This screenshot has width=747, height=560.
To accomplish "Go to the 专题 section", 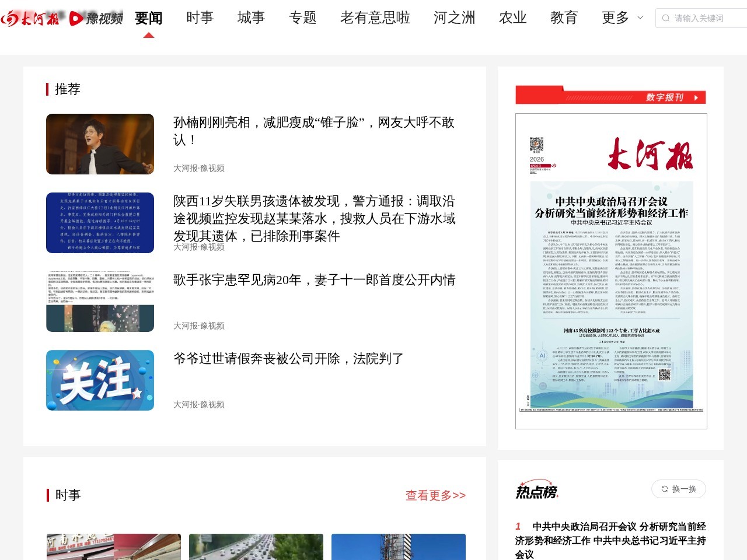I will click(x=303, y=18).
